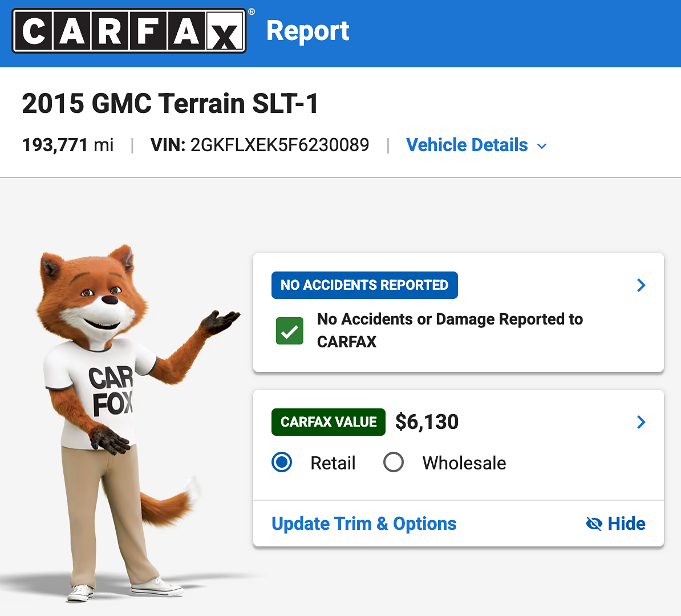The height and width of the screenshot is (616, 681).
Task: Select the Retail radio button
Action: pyautogui.click(x=282, y=462)
